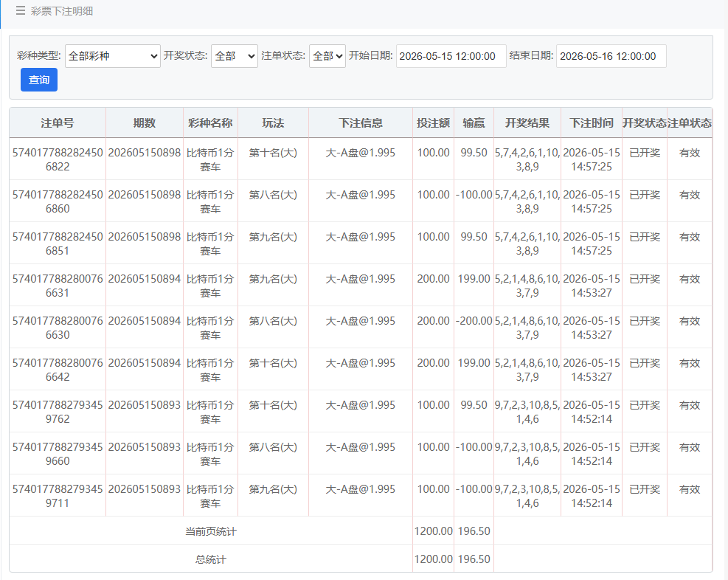Click the 查询 button
The width and height of the screenshot is (728, 580).
pyautogui.click(x=39, y=80)
